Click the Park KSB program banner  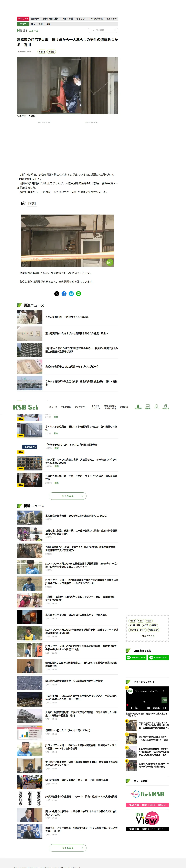[147, 797]
